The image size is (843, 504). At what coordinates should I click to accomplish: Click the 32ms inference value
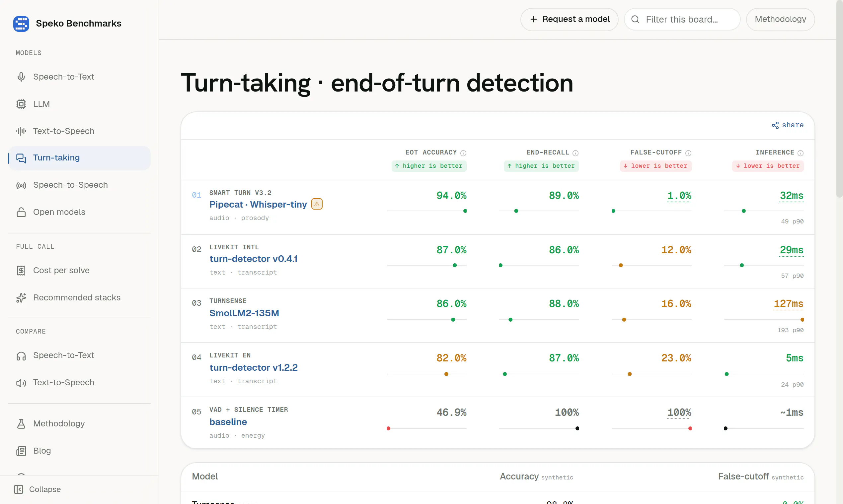coord(792,195)
